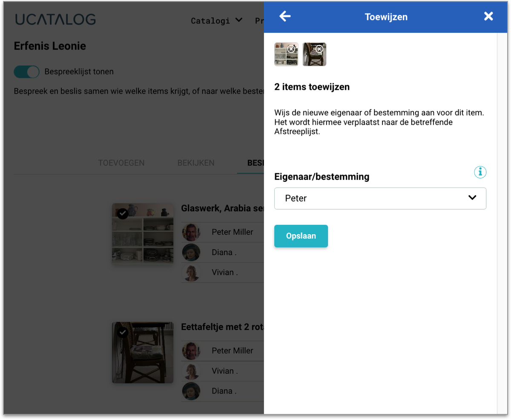Select Peter Miller under Eettafeltje
This screenshot has width=511, height=420.
(233, 351)
